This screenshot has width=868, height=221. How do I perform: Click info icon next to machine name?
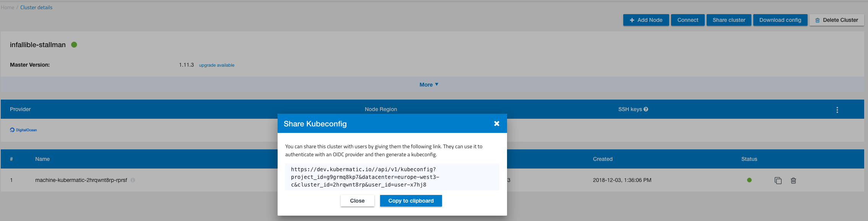[x=133, y=180]
